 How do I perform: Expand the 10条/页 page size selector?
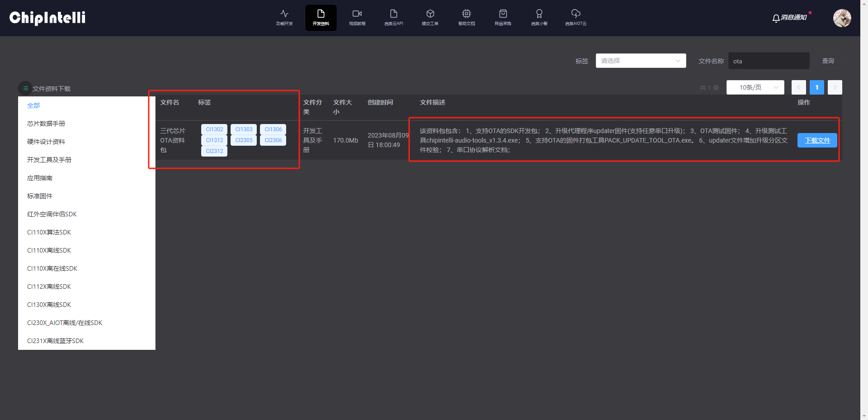tap(755, 87)
